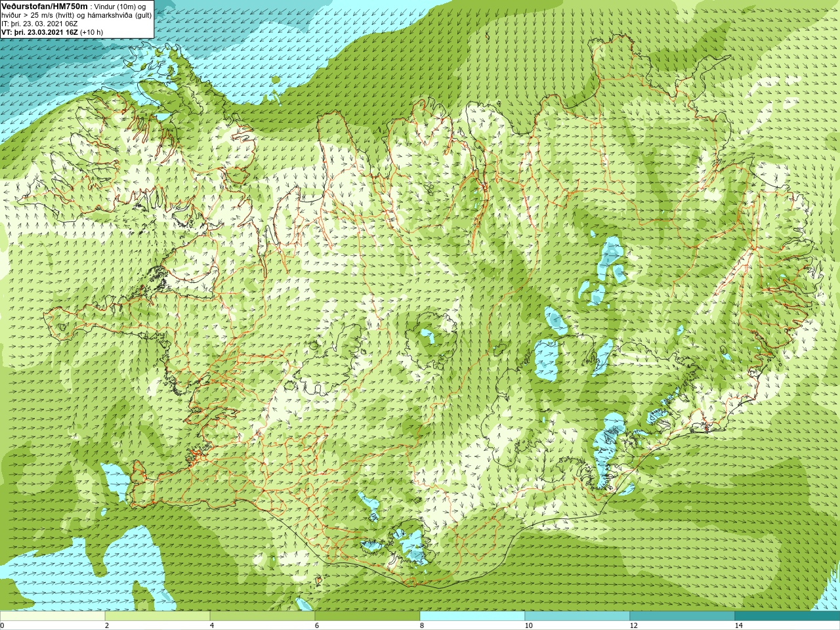Image resolution: width=840 pixels, height=630 pixels.
Task: Select the "IT: þri. 23. 03. 2021 06Z" line
Action: [x=39, y=24]
